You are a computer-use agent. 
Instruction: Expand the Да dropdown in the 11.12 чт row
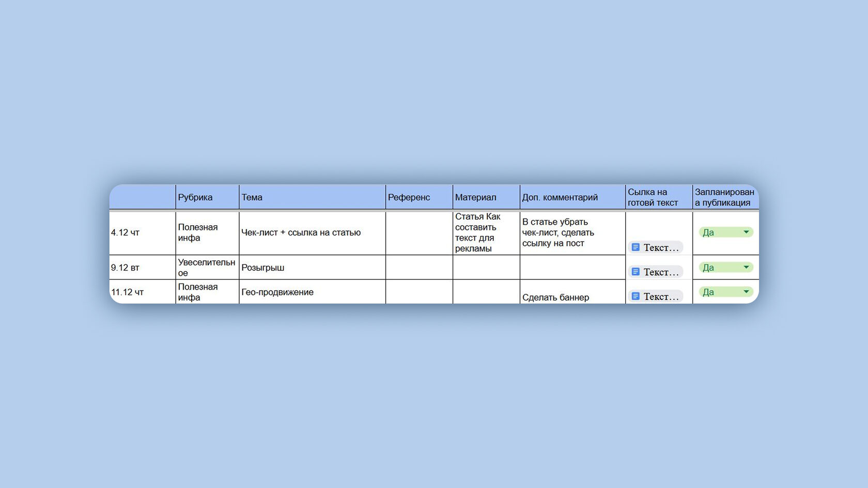click(x=726, y=292)
